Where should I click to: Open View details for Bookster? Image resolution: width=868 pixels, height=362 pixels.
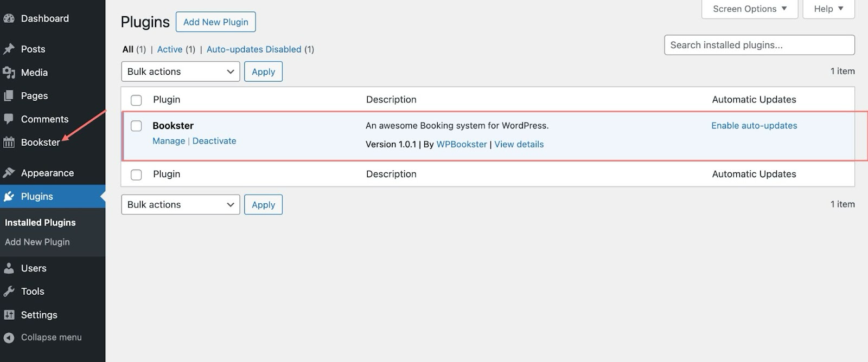coord(519,145)
